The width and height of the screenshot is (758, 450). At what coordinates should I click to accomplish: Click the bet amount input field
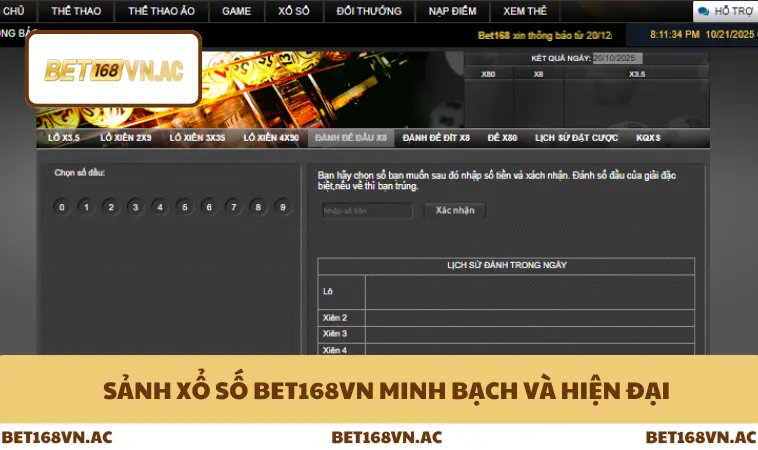pyautogui.click(x=367, y=211)
